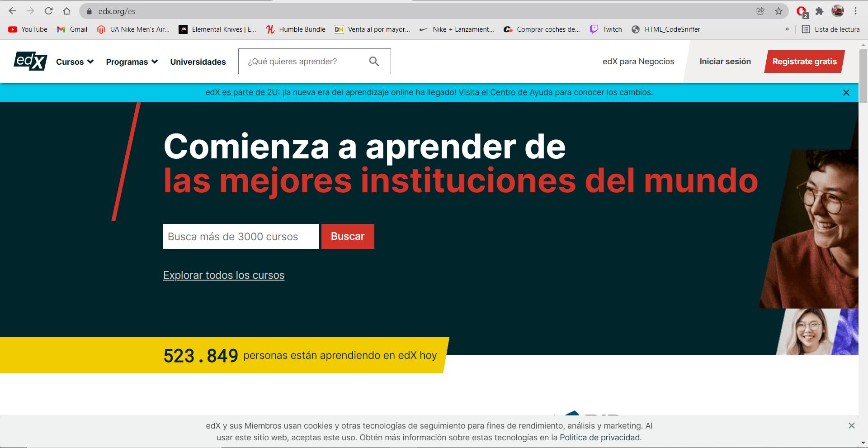
Task: Open the YouTube bookmark
Action: point(28,29)
